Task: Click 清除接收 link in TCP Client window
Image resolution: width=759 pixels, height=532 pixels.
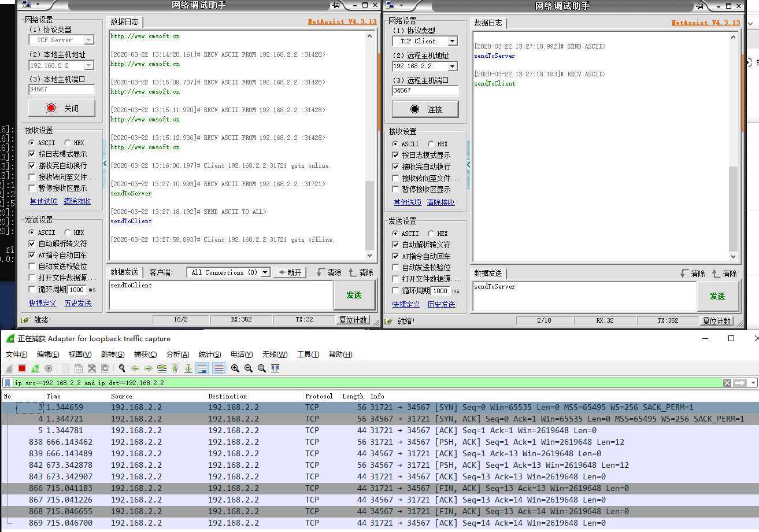Action: pyautogui.click(x=440, y=202)
